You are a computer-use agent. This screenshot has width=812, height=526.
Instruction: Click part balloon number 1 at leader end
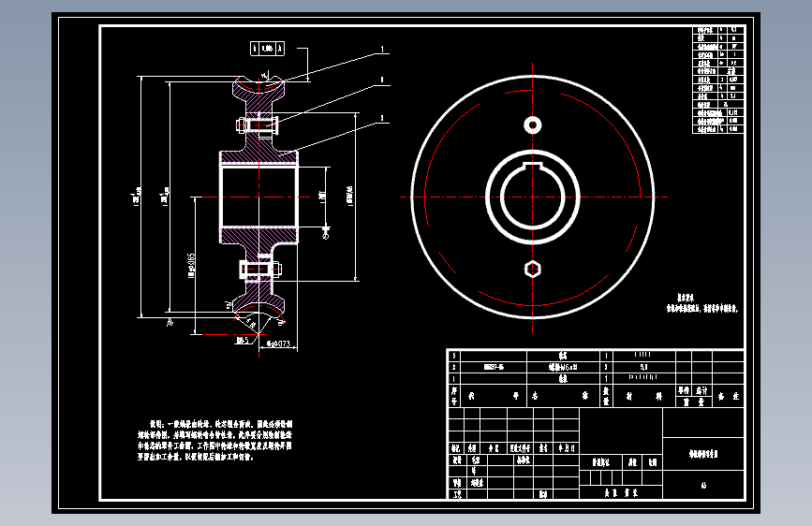click(382, 50)
